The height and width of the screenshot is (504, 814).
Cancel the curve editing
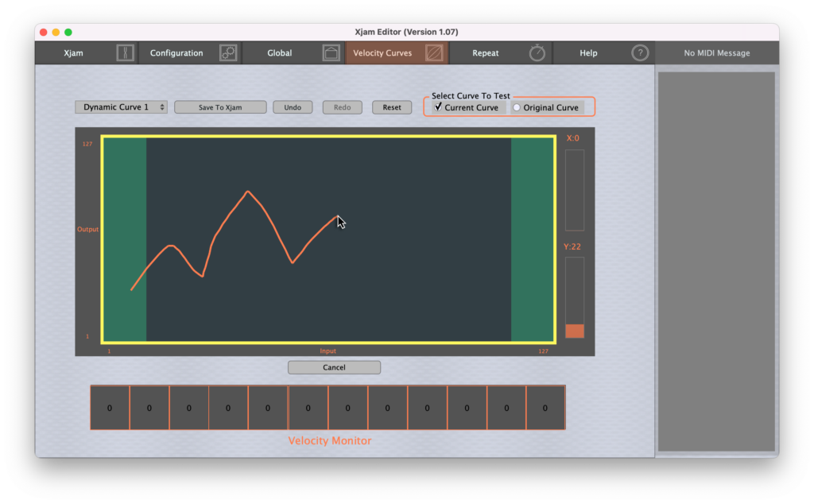334,367
